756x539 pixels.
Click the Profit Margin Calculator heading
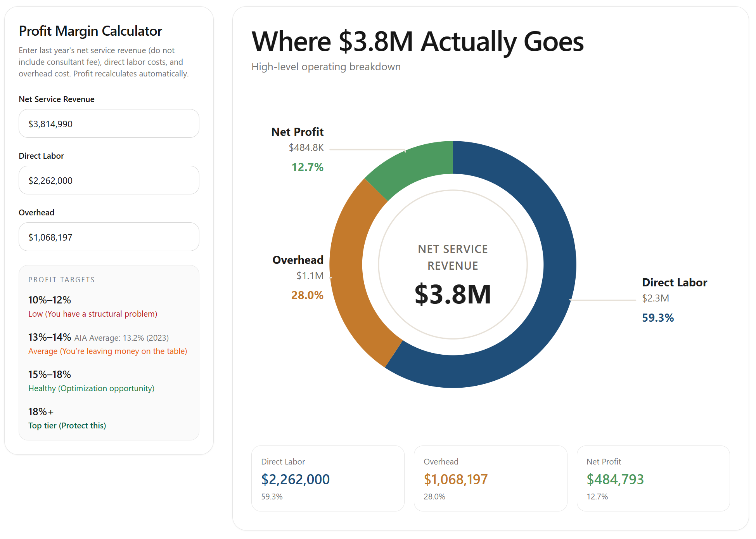90,31
